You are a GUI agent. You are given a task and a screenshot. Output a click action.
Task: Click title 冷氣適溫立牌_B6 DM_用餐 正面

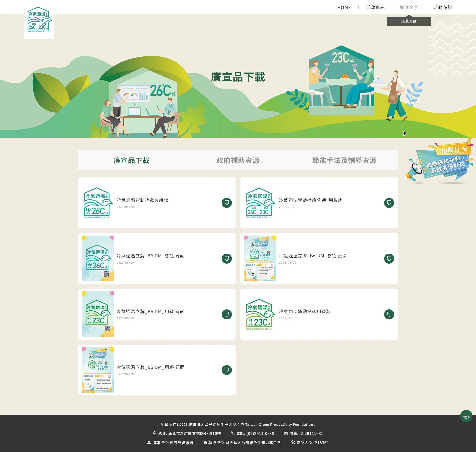point(150,367)
